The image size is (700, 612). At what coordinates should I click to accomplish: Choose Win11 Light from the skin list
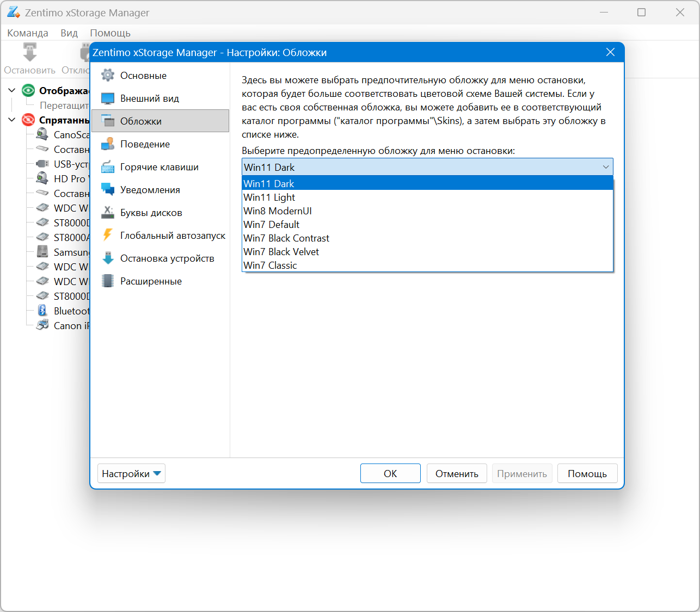pyautogui.click(x=269, y=197)
